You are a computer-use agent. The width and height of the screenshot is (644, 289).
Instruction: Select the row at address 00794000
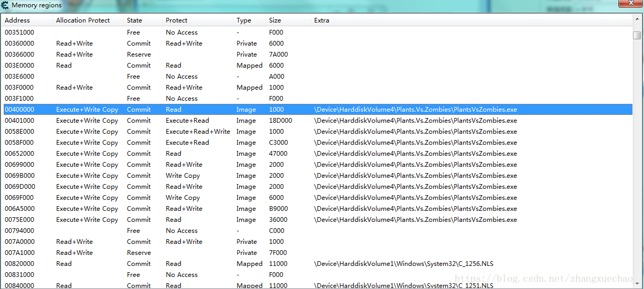pyautogui.click(x=317, y=231)
